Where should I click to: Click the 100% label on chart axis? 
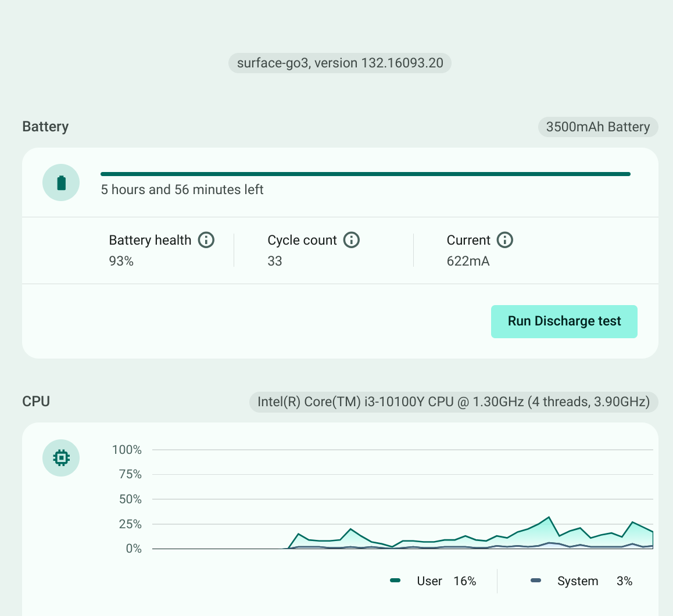[x=127, y=450]
